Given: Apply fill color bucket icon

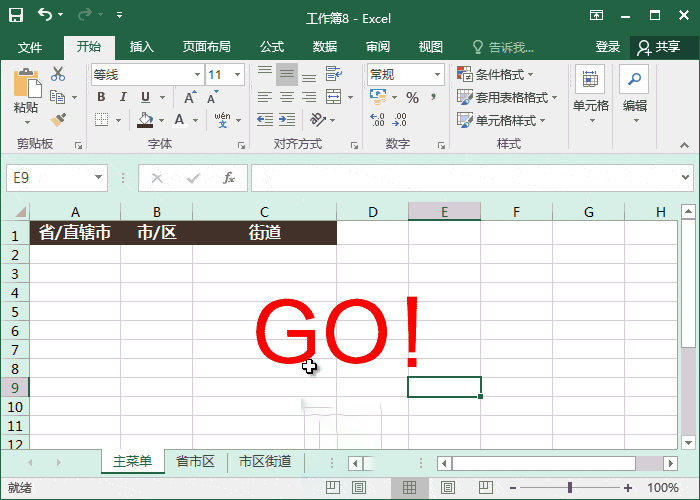Looking at the screenshot, I should point(145,120).
